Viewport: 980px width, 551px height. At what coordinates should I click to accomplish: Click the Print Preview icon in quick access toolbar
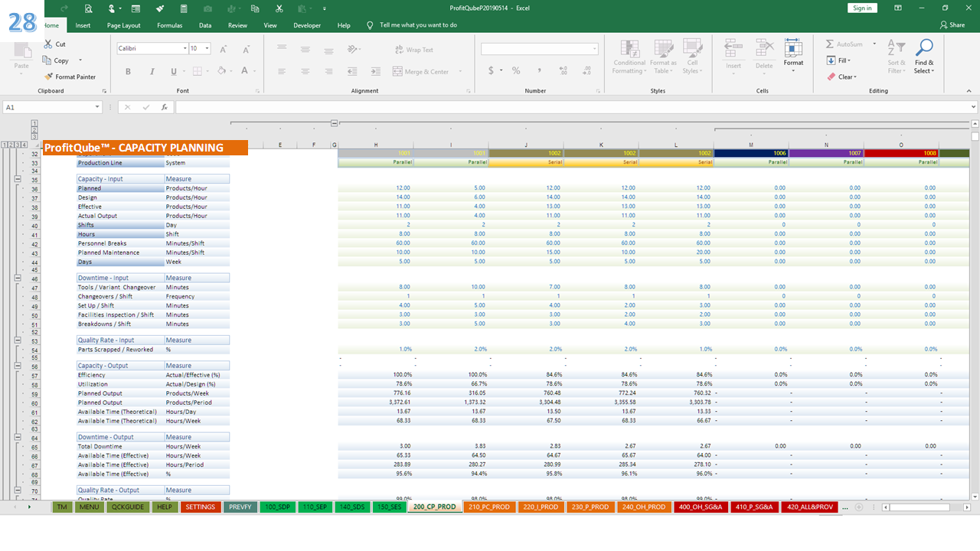click(89, 8)
